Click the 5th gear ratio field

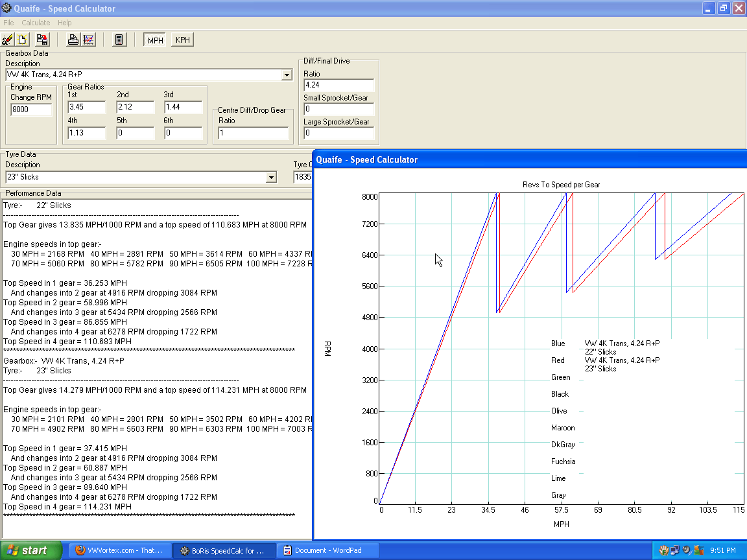click(136, 133)
